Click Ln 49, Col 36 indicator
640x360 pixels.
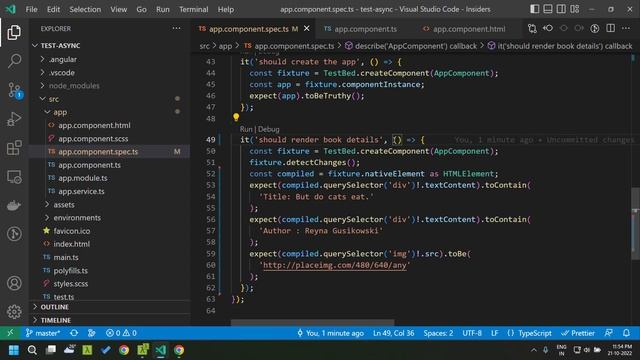click(x=393, y=333)
